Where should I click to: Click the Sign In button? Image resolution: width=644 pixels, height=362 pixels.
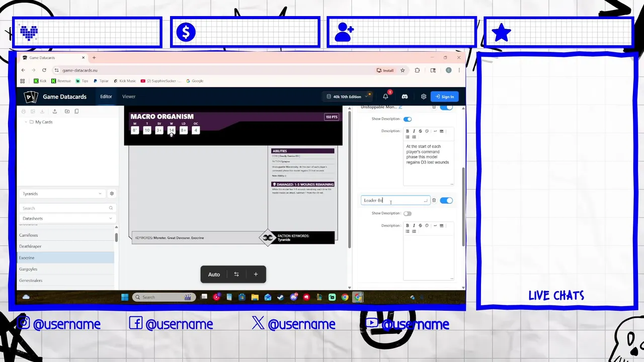pyautogui.click(x=445, y=97)
